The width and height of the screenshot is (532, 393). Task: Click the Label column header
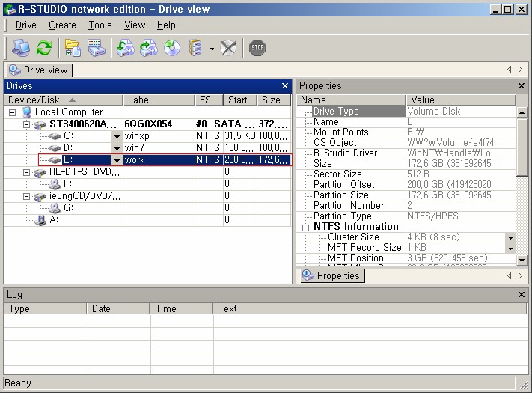click(x=159, y=100)
